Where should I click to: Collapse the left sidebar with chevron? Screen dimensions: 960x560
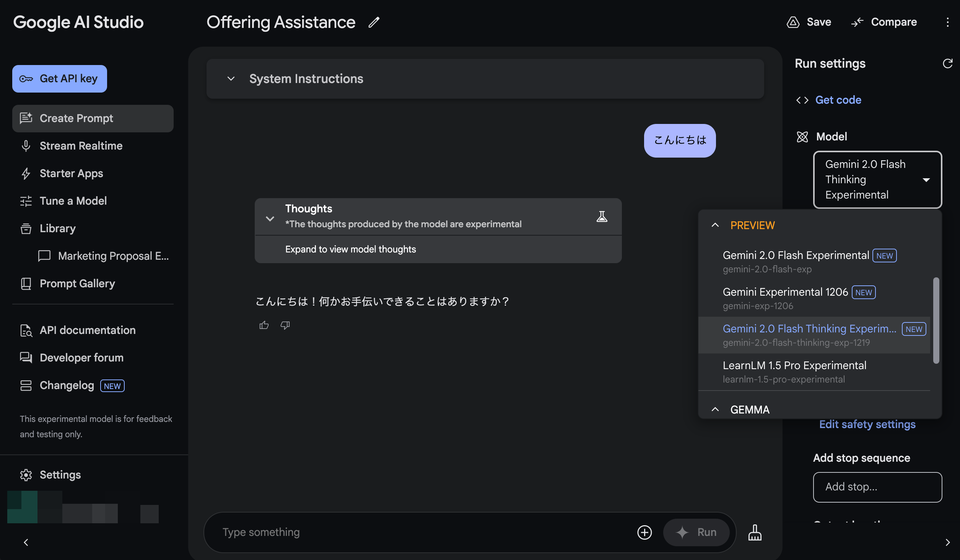(x=26, y=542)
